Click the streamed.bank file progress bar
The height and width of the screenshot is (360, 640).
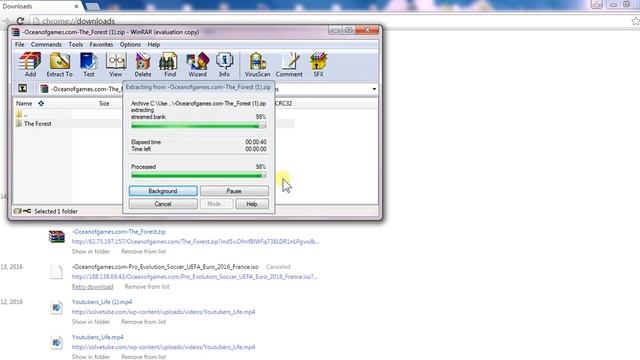199,126
